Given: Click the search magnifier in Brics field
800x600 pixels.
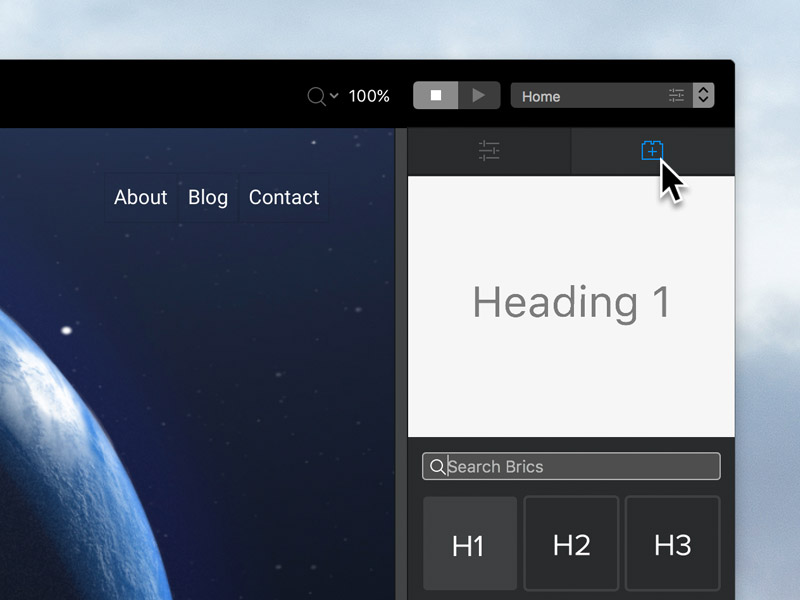Looking at the screenshot, I should click(437, 467).
